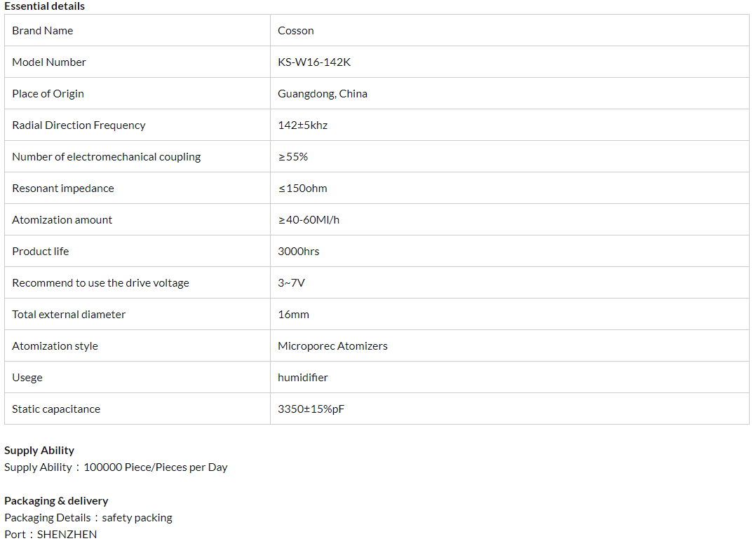The height and width of the screenshot is (541, 756).
Task: Click the Microporec Atomizers cell
Action: [x=332, y=346]
